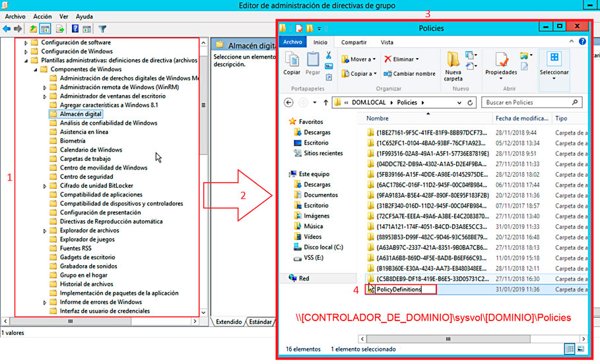Click the Refresh icon in address bar
This screenshot has width=600, height=364.
click(x=470, y=102)
